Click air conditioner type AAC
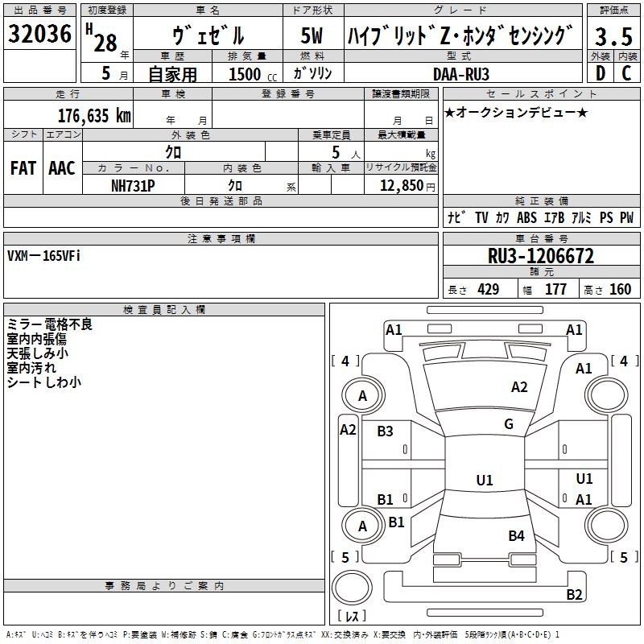Viewport: 644px width, 644px height. (x=62, y=168)
